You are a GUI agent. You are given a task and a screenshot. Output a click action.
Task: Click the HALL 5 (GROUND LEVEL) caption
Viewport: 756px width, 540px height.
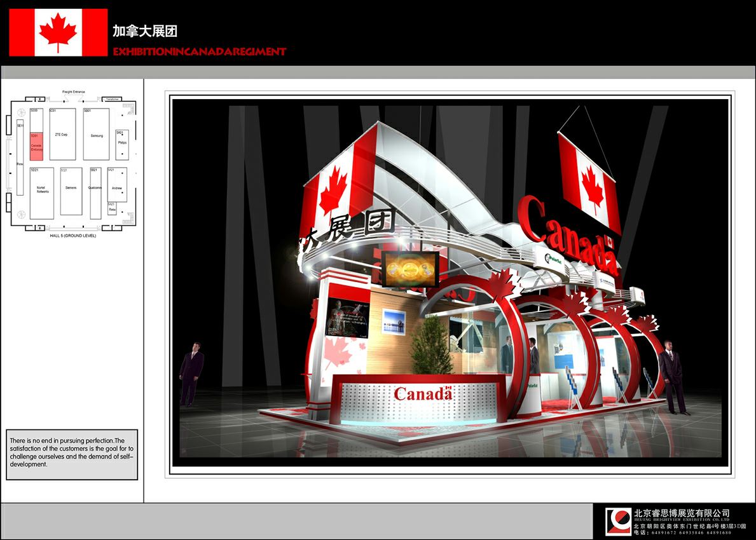pos(73,236)
